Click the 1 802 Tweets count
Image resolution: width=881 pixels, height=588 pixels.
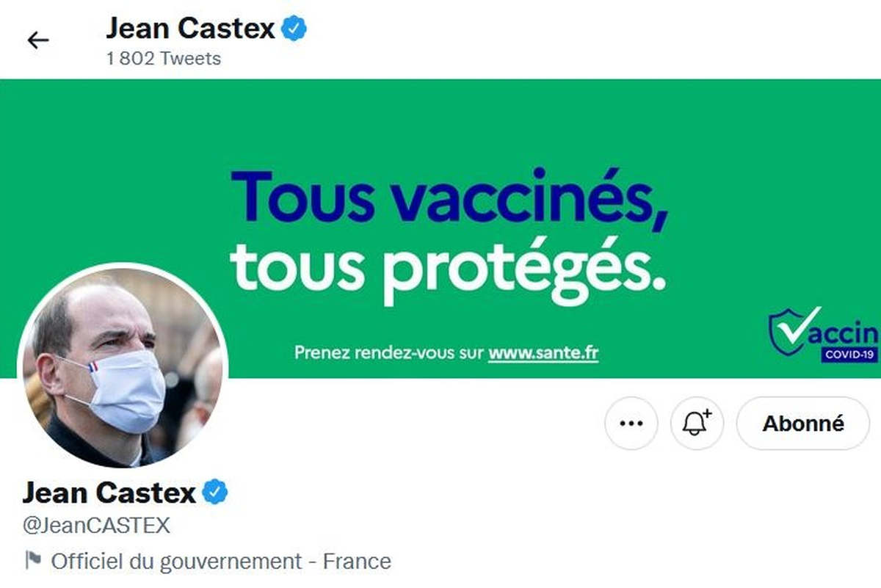(x=163, y=58)
